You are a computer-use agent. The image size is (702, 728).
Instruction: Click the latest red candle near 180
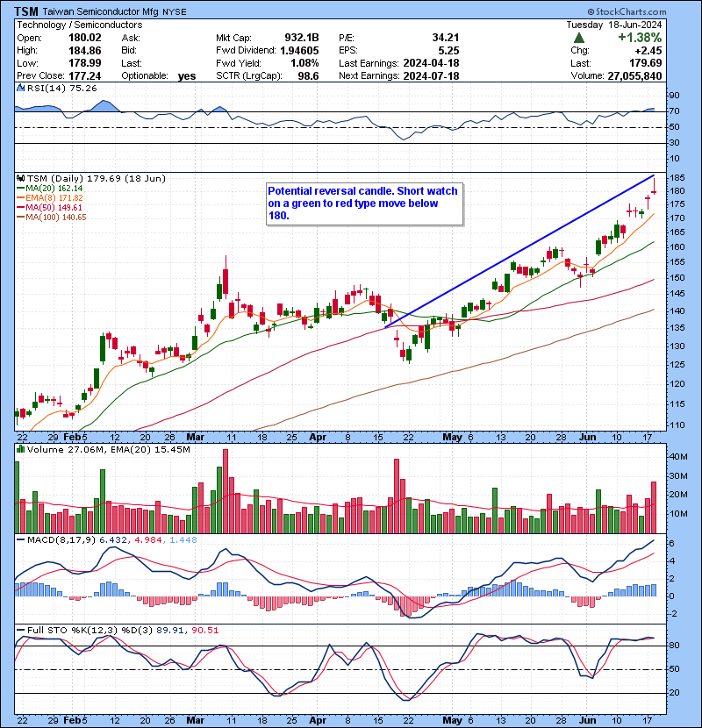654,186
